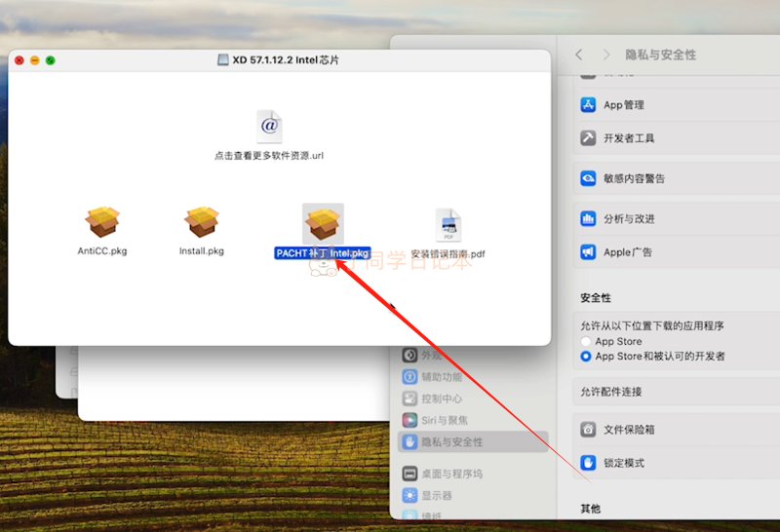This screenshot has height=532, width=780.
Task: Select the Install.pkg package icon
Action: click(x=202, y=222)
